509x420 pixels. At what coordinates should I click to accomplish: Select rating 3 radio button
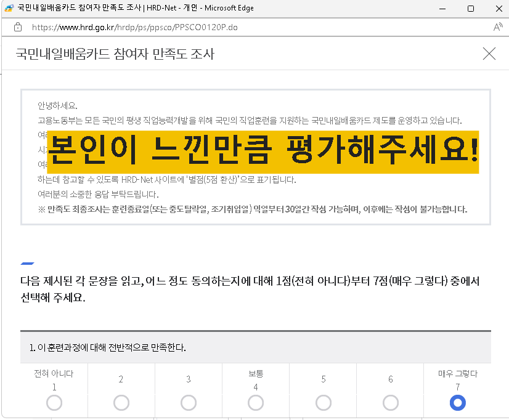[x=189, y=403]
